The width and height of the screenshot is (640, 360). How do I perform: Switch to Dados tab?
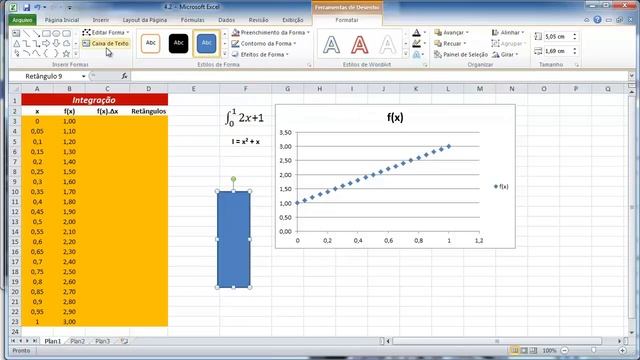point(227,20)
